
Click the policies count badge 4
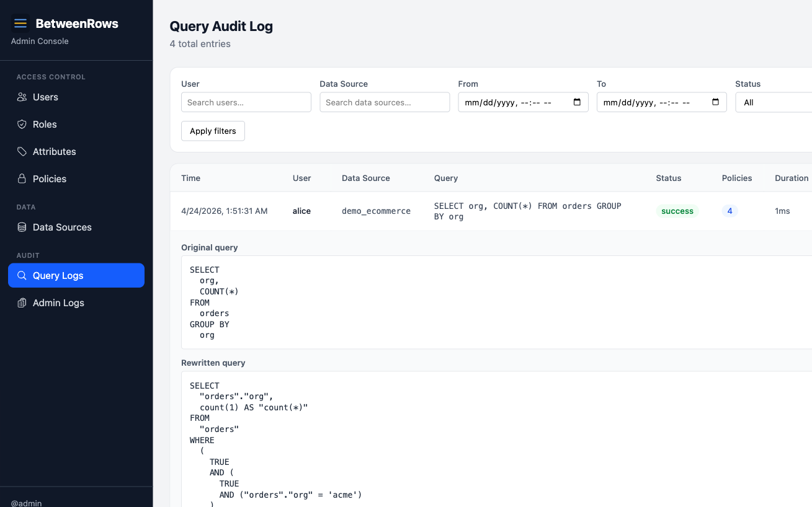729,211
